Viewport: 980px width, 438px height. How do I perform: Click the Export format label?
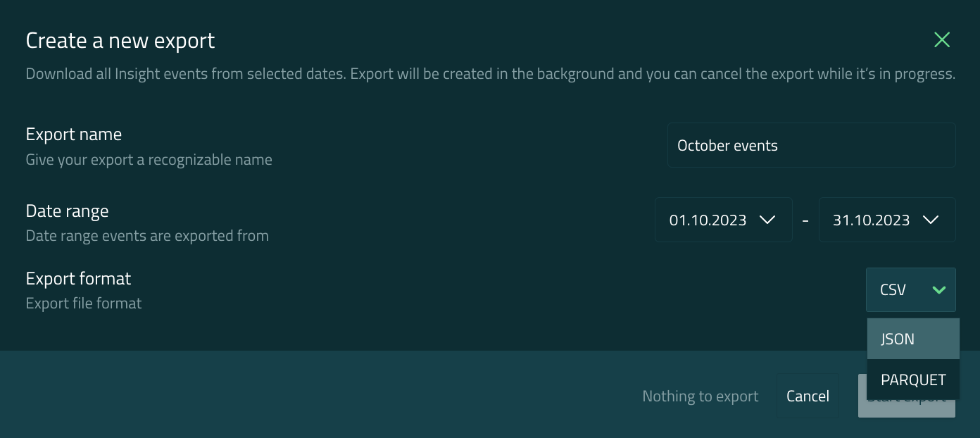click(78, 279)
